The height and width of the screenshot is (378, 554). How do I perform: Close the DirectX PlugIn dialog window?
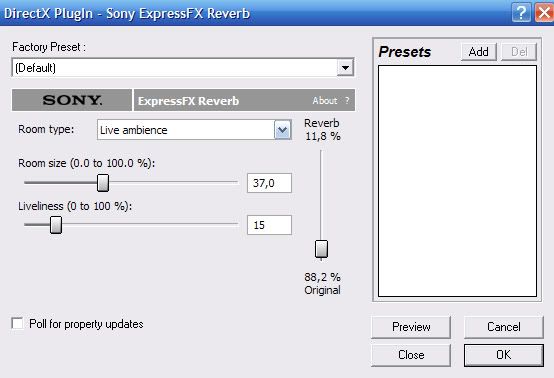[544, 13]
